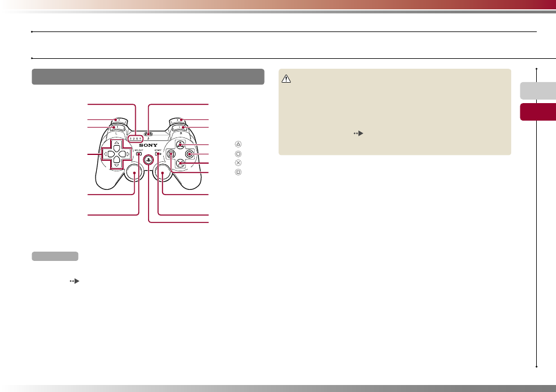Viewport: 556px width, 392px height.
Task: Click the triangle symbol in the button legend
Action: tap(238, 144)
